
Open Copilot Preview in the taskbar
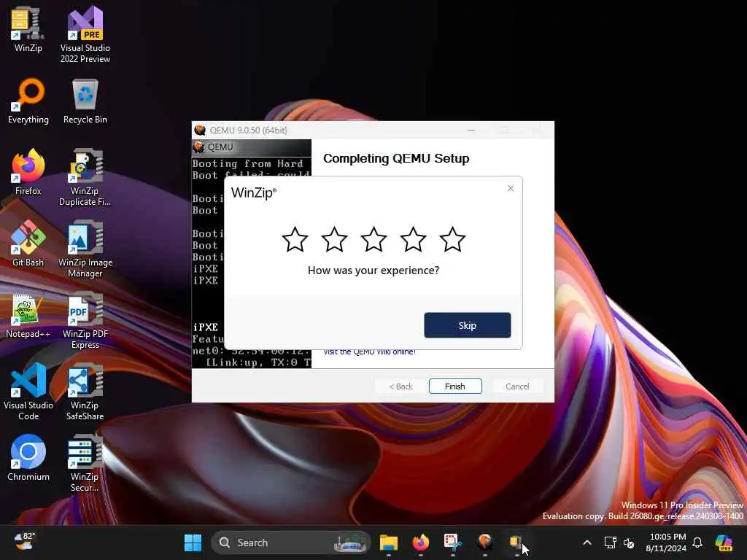(724, 542)
